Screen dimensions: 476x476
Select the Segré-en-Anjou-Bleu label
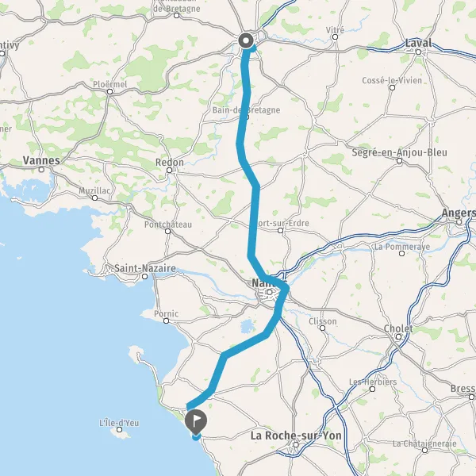399,152
